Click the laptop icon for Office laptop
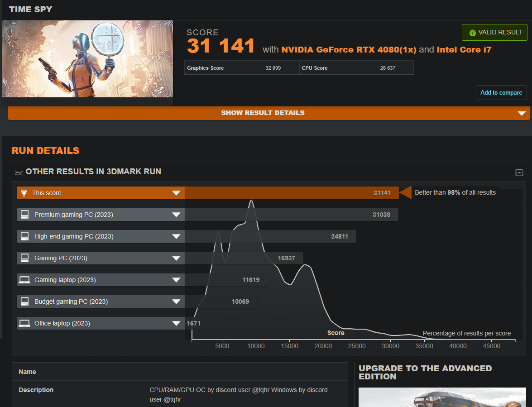532x407 pixels. pyautogui.click(x=24, y=323)
